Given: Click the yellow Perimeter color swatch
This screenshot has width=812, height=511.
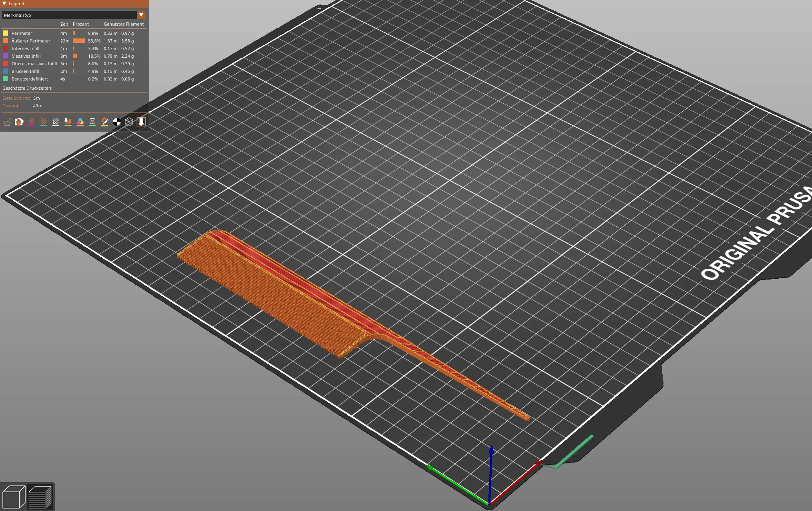Looking at the screenshot, I should click(6, 33).
